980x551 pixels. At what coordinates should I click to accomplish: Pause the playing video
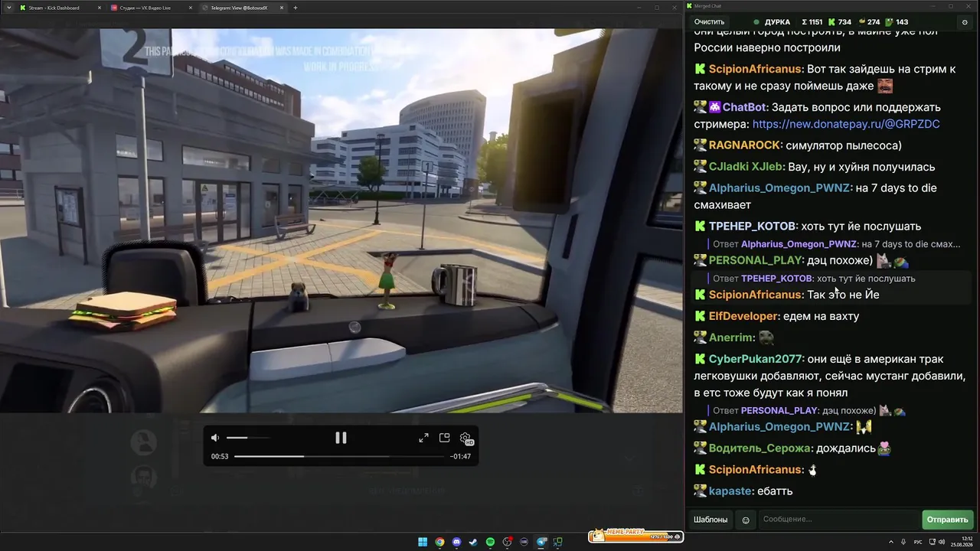(x=341, y=438)
